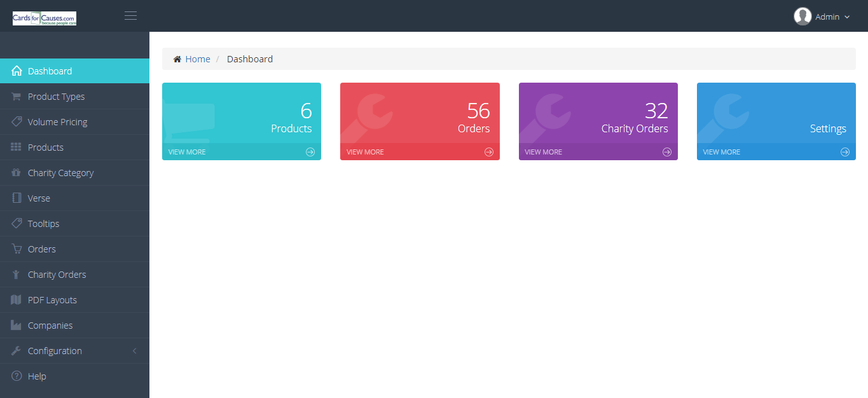Click the Dashboard breadcrumb text
This screenshot has width=868, height=398.
coord(250,59)
